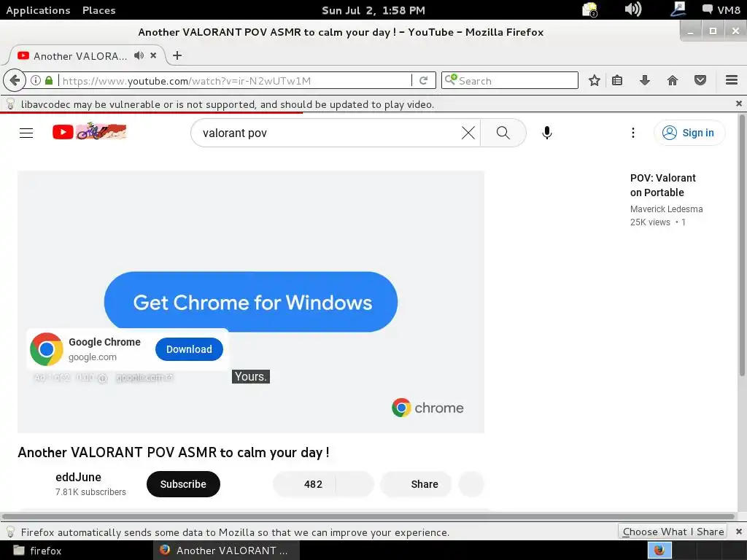Show bookmarks list icon
The image size is (747, 560).
click(617, 80)
